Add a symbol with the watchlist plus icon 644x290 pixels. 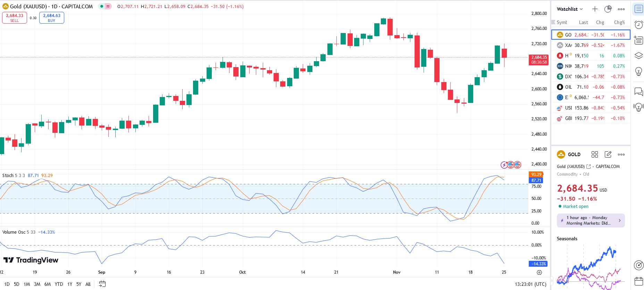[595, 9]
